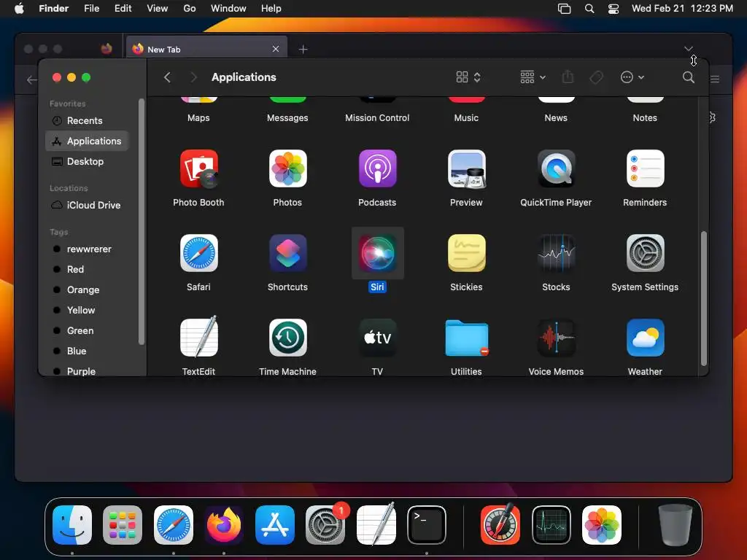Open the Action ellipsis menu dropdown
The height and width of the screenshot is (560, 747).
(x=632, y=77)
